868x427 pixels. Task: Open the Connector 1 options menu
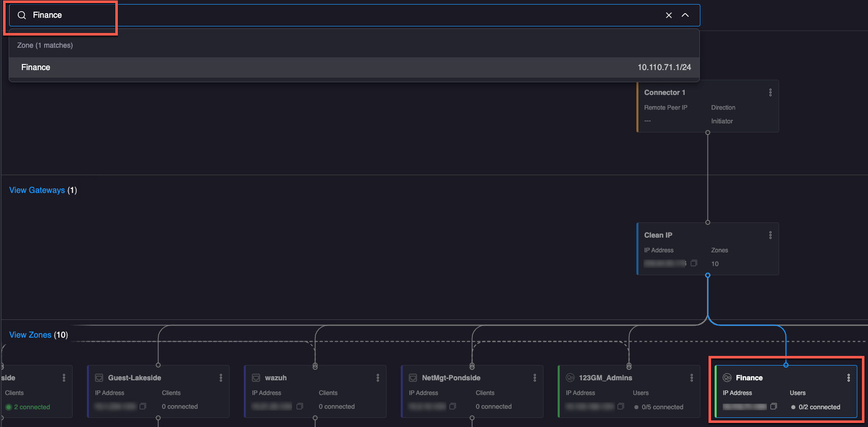(770, 92)
